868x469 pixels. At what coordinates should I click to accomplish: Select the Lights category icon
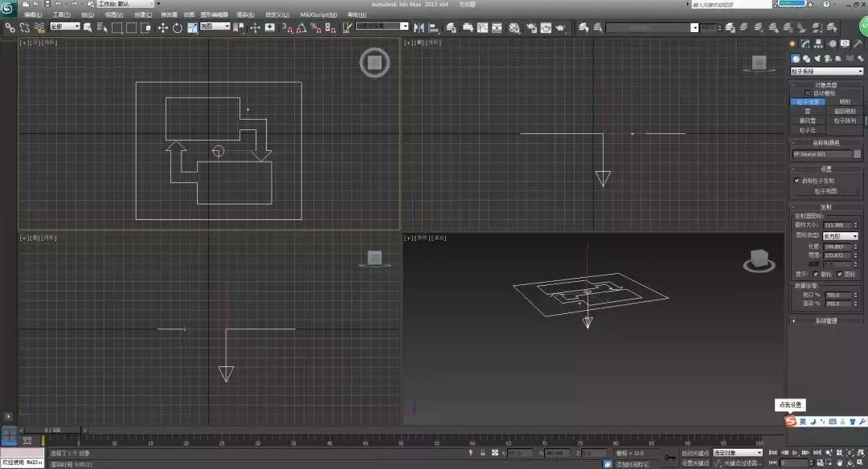(x=817, y=59)
